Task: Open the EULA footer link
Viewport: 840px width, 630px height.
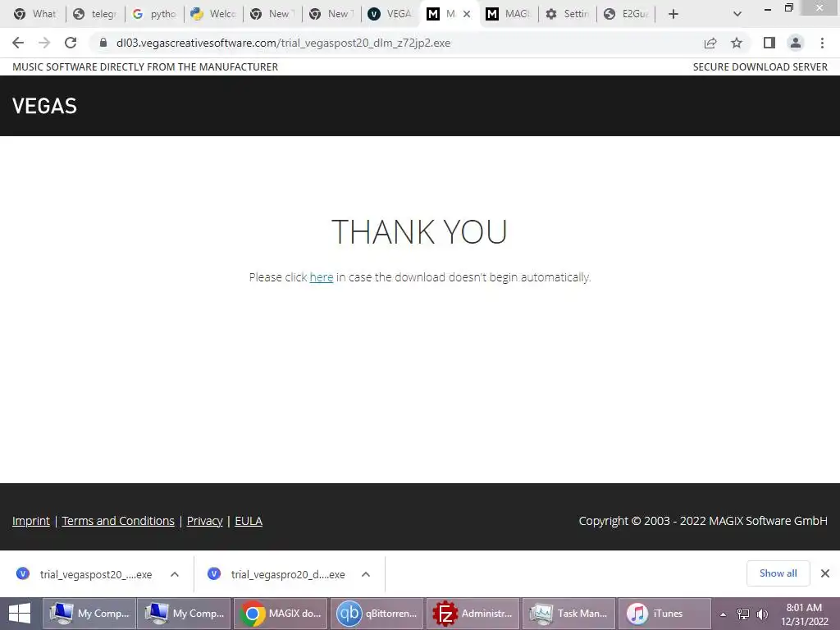Action: tap(249, 521)
